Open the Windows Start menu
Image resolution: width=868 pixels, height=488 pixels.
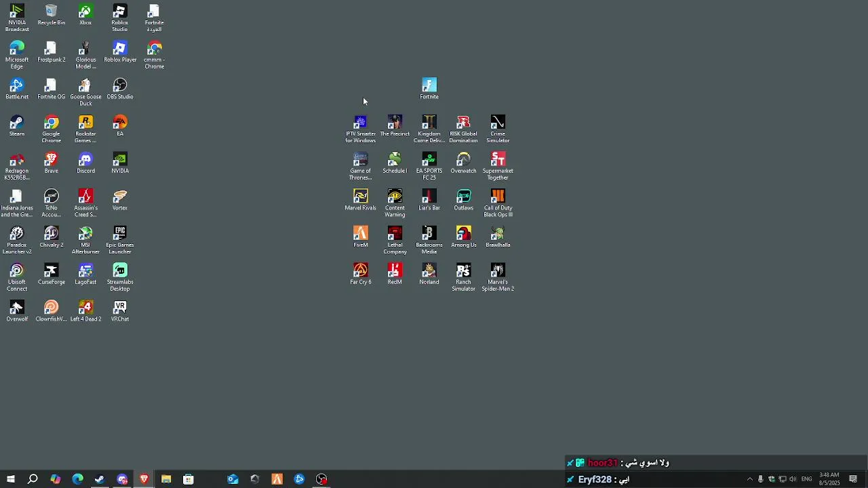[x=11, y=479]
